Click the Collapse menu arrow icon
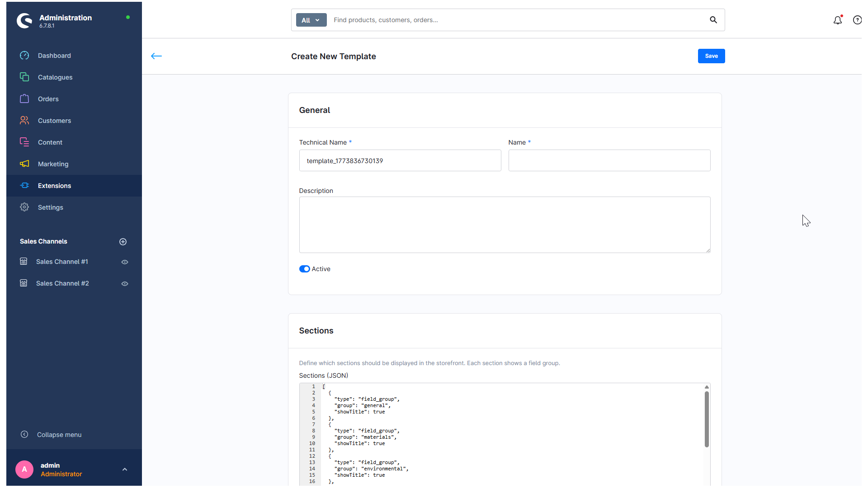 click(24, 435)
